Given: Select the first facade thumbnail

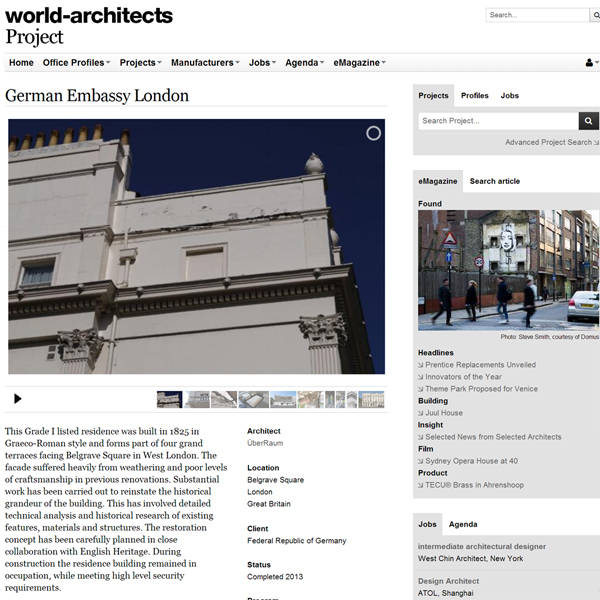Looking at the screenshot, I should point(169,399).
